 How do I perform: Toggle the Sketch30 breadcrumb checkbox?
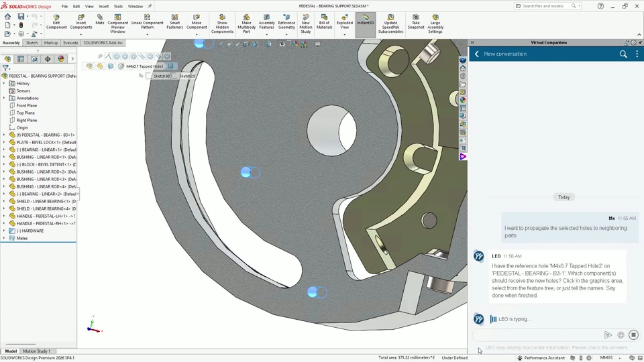[149, 76]
